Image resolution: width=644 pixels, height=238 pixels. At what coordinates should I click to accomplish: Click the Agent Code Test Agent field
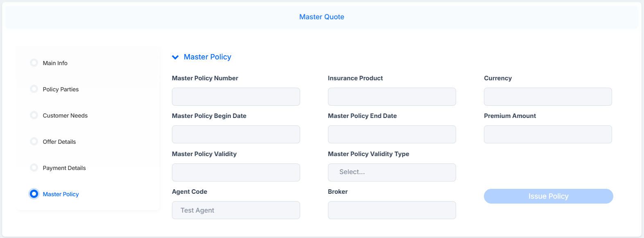(x=236, y=210)
